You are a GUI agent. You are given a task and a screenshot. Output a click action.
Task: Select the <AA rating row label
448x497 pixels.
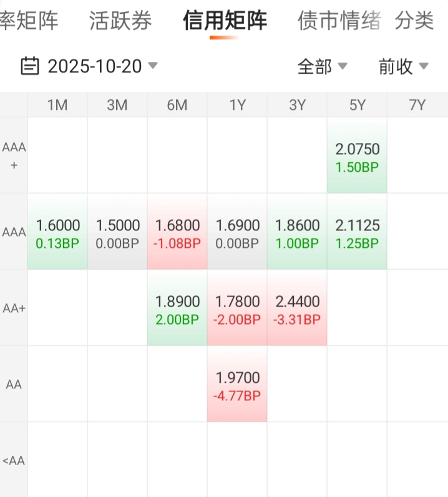click(14, 461)
